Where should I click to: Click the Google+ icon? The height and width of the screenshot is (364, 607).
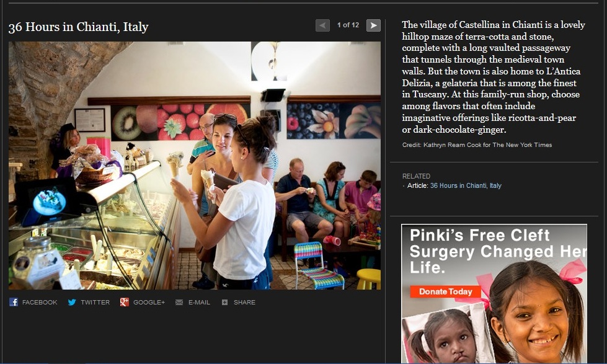(124, 302)
